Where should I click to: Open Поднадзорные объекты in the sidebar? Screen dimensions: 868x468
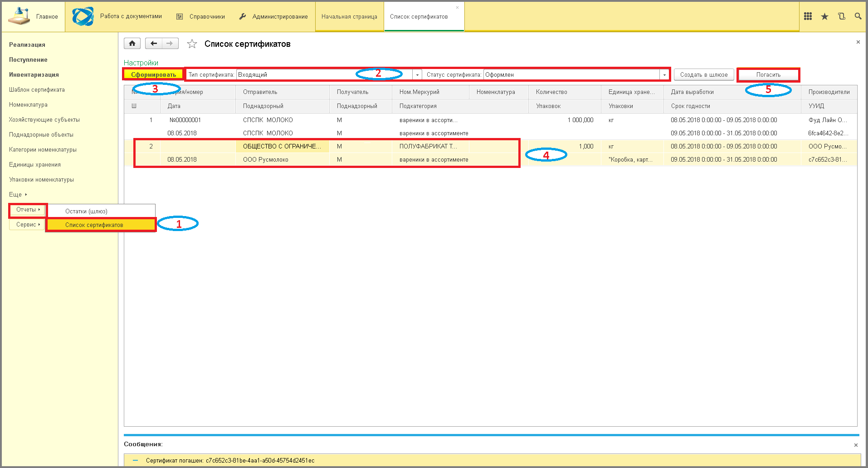click(x=41, y=134)
